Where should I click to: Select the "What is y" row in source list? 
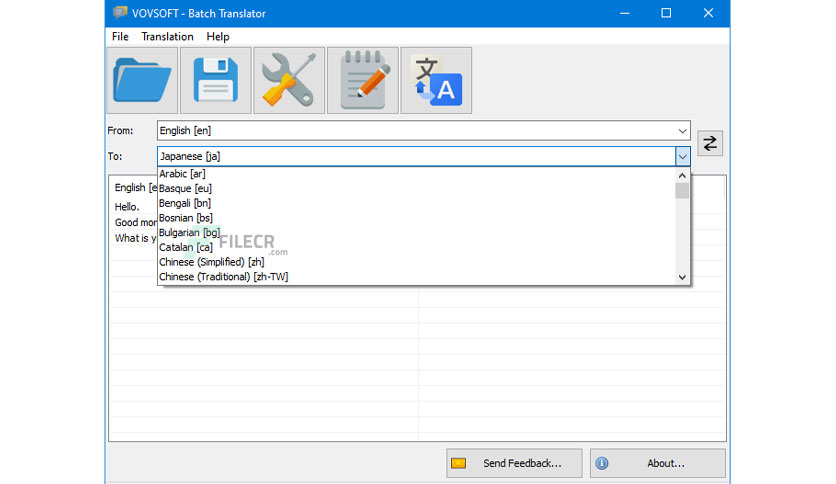pos(134,238)
